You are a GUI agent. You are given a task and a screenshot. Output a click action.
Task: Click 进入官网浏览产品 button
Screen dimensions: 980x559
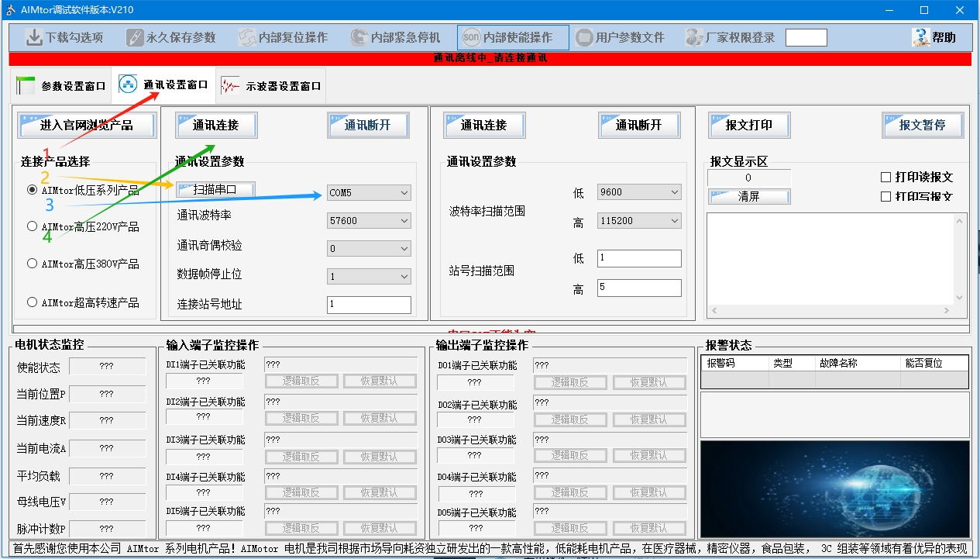[x=87, y=126]
